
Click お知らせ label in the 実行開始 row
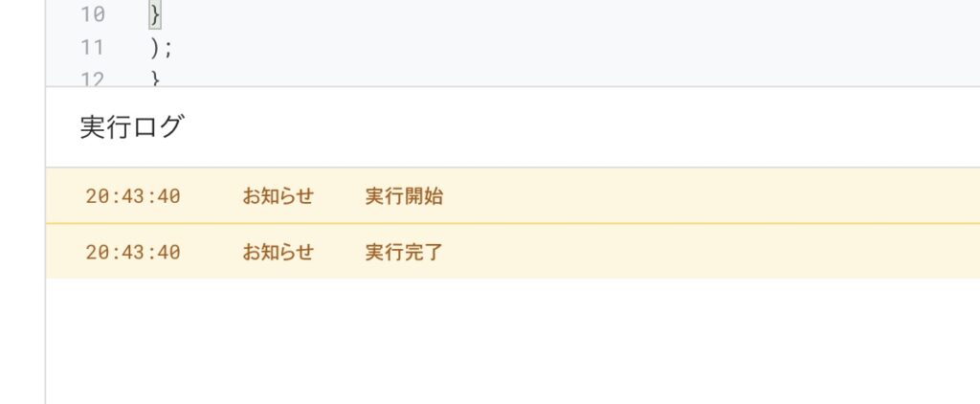(278, 197)
